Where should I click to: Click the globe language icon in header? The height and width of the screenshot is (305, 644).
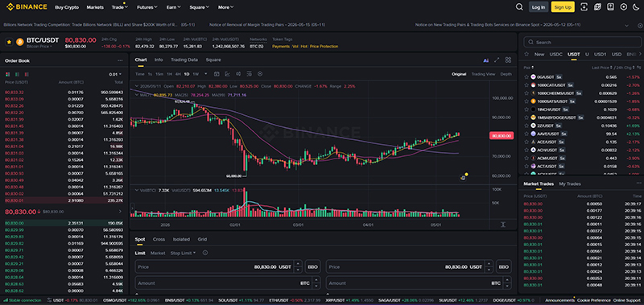tap(597, 7)
